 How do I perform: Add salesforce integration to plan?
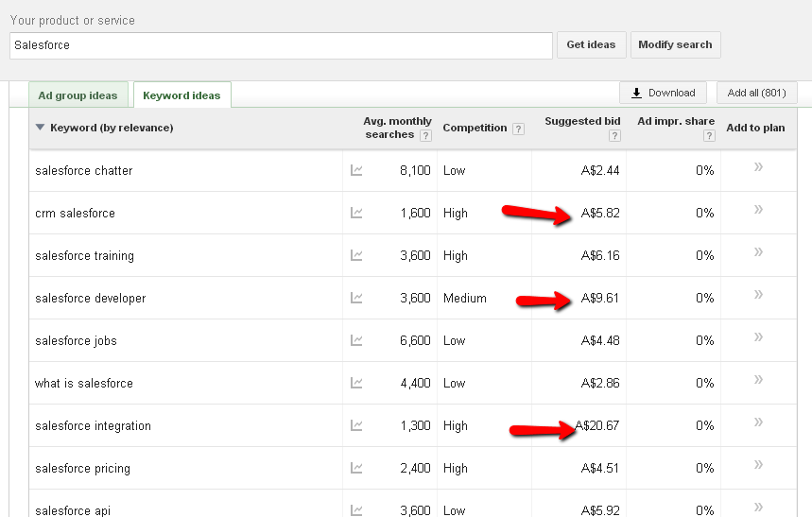click(758, 422)
